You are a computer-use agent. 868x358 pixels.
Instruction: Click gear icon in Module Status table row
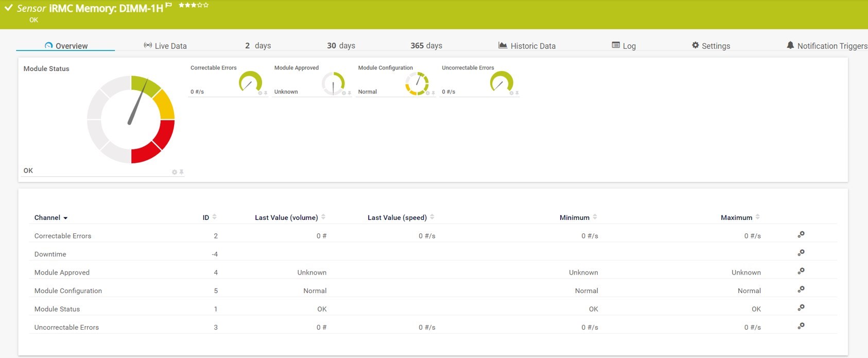point(801,308)
